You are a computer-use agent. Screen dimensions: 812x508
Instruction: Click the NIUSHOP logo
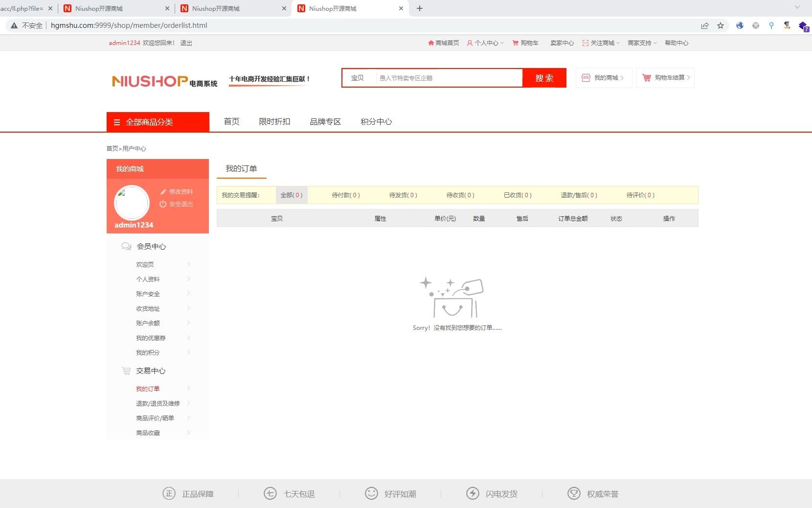coord(165,81)
